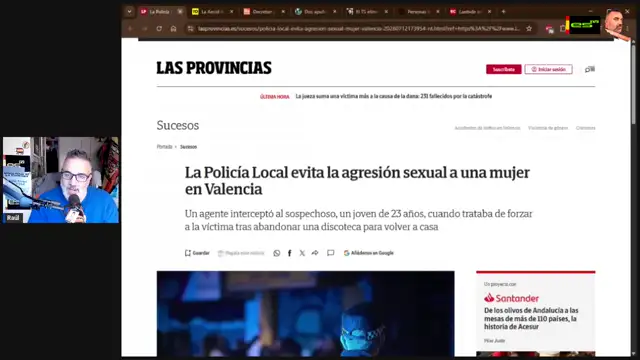Click the article subtitle Un agente interceptó
This screenshot has width=640, height=360.
358,220
